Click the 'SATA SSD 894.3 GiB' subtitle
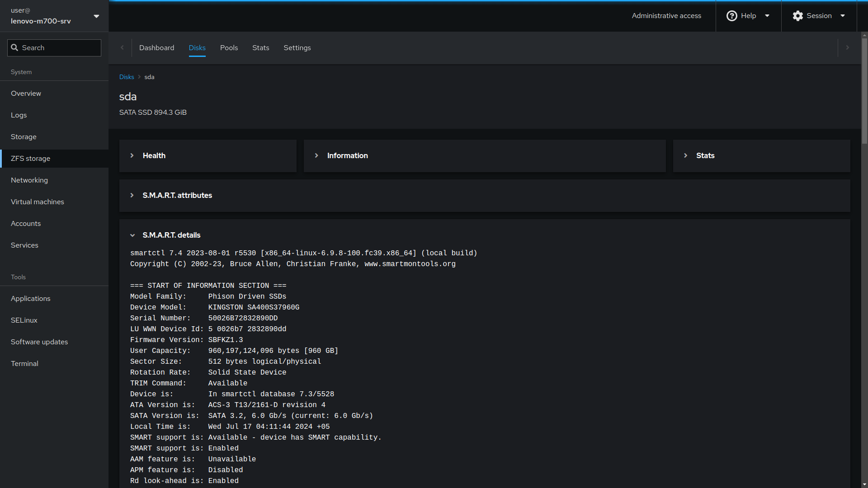Image resolution: width=868 pixels, height=488 pixels. point(153,112)
